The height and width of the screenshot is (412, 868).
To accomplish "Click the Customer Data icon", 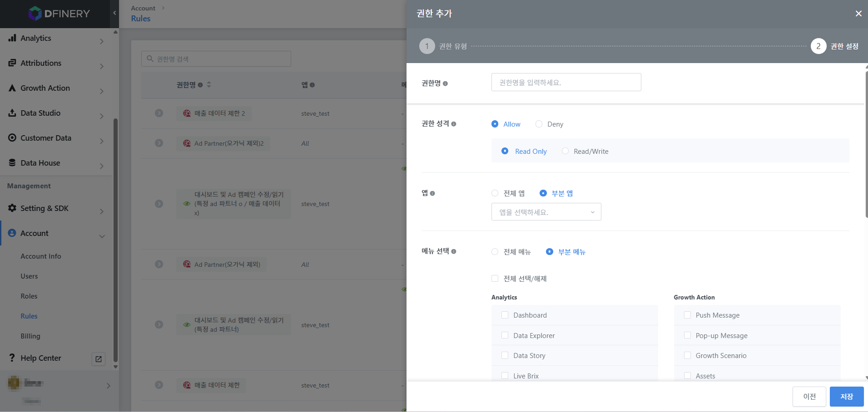I will (12, 138).
